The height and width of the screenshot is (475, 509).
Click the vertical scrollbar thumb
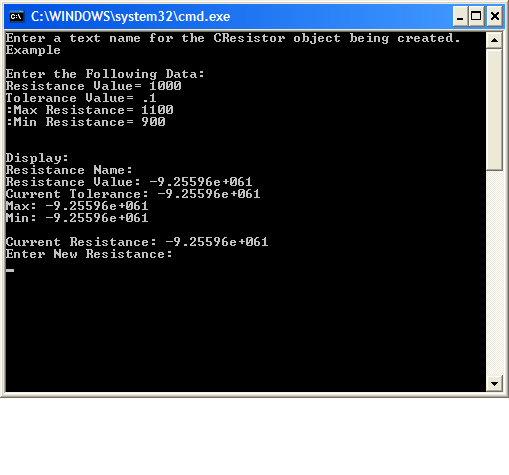click(494, 110)
